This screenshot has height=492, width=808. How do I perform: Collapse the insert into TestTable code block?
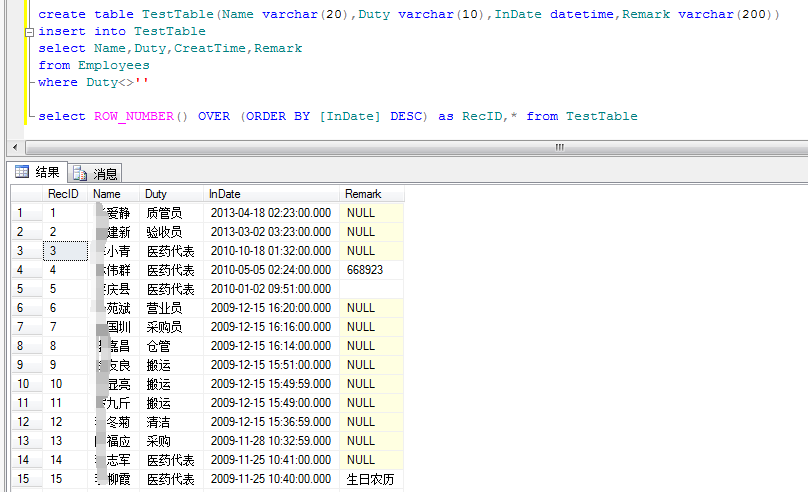(29, 32)
